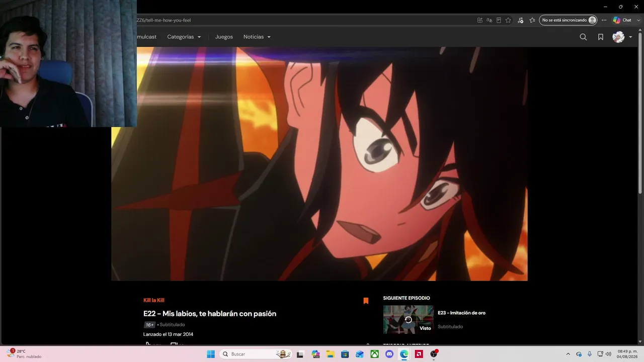This screenshot has height=362, width=644.
Task: Open the media control music note icon
Action: [x=520, y=20]
